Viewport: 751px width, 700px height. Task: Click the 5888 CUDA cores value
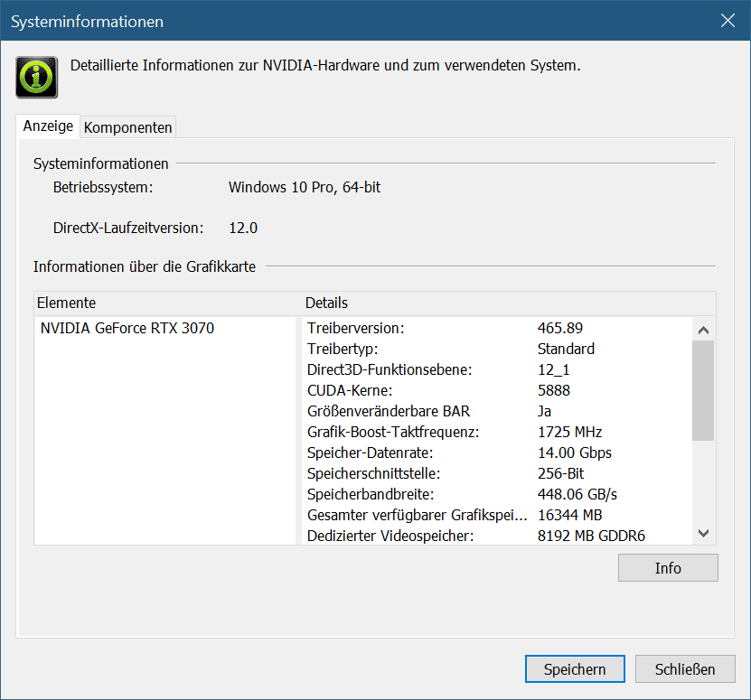tap(554, 390)
